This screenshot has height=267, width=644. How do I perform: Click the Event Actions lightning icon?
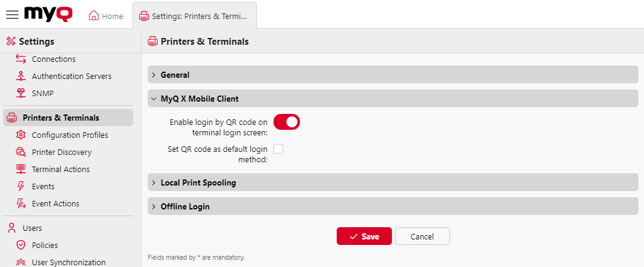tap(21, 204)
